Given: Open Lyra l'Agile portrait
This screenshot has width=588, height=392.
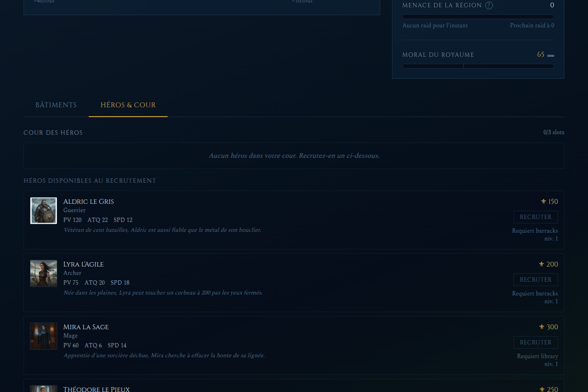Looking at the screenshot, I should pyautogui.click(x=44, y=273).
